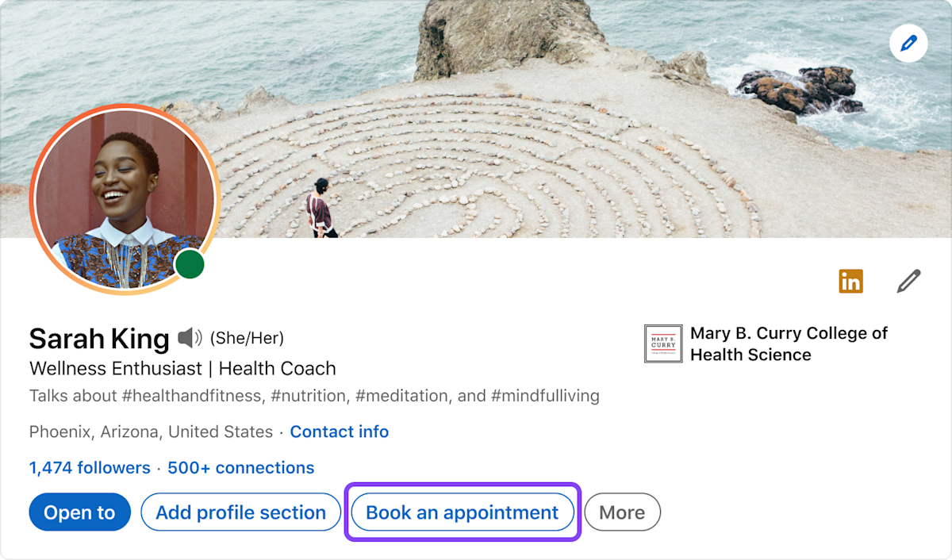Play Sarah King's name pronunciation speaker icon
952x560 pixels.
click(190, 339)
